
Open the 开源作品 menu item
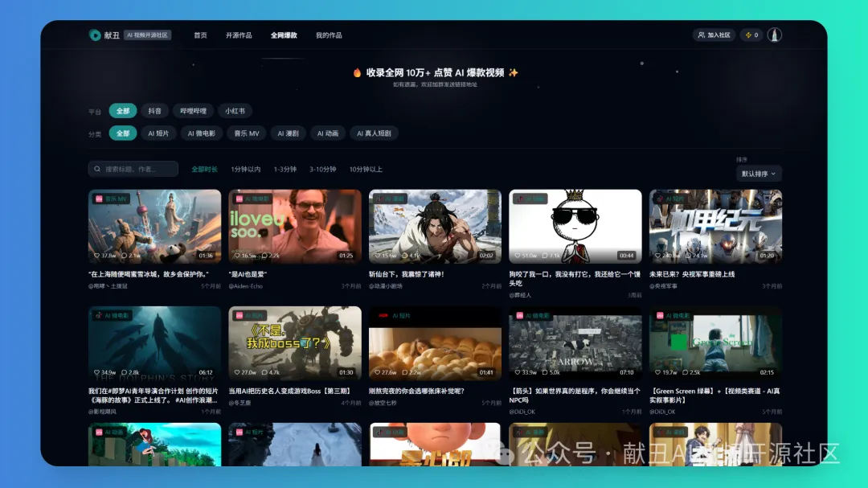click(x=238, y=35)
